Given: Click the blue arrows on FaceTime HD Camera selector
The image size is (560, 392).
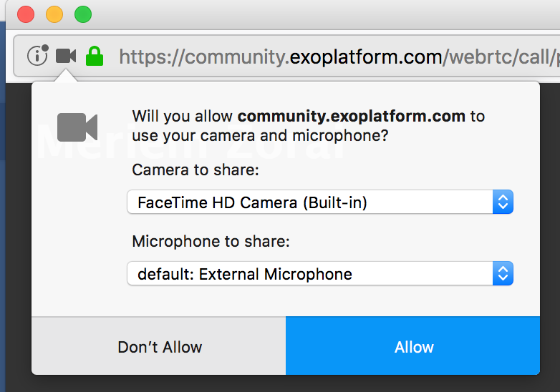Looking at the screenshot, I should pyautogui.click(x=503, y=202).
